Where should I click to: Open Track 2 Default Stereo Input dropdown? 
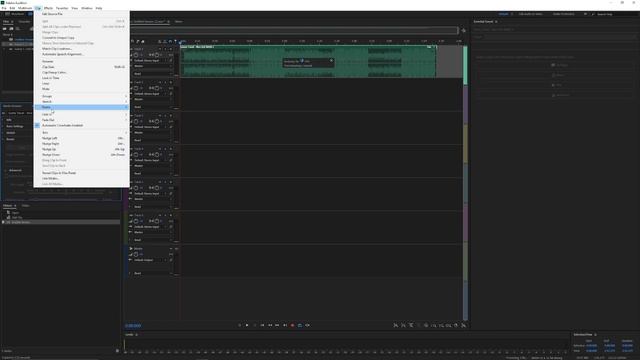(x=150, y=94)
